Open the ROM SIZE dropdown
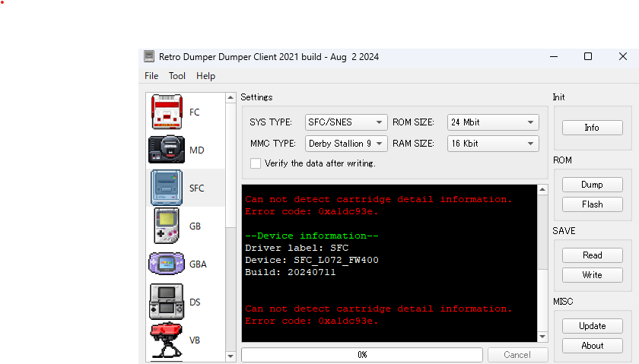This screenshot has height=364, width=639. coord(493,122)
